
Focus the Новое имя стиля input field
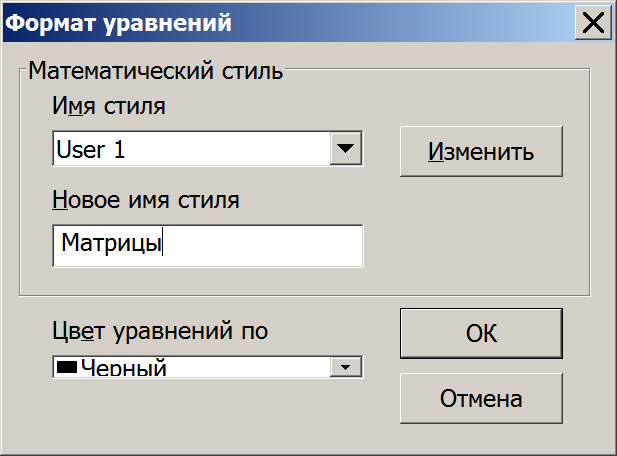pyautogui.click(x=208, y=246)
